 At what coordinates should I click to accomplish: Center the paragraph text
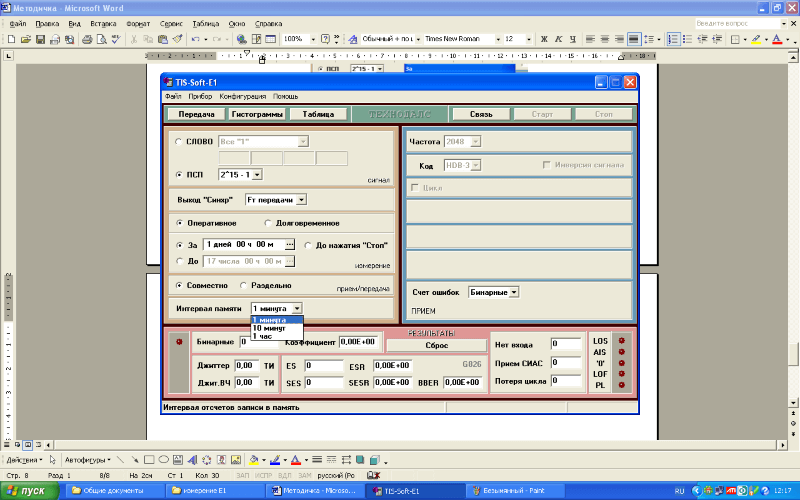coord(605,39)
